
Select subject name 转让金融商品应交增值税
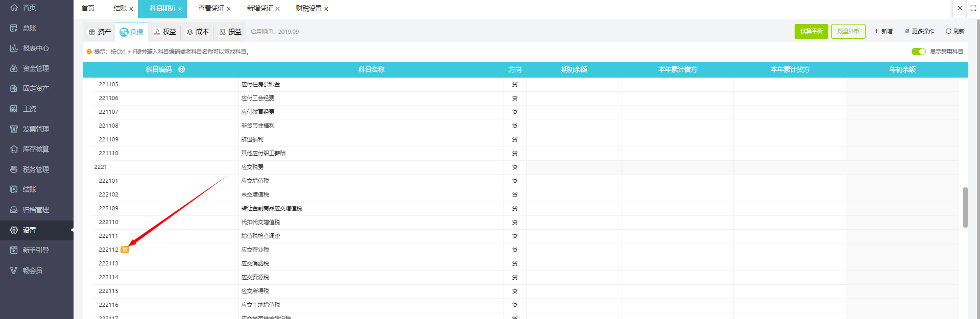tap(272, 208)
